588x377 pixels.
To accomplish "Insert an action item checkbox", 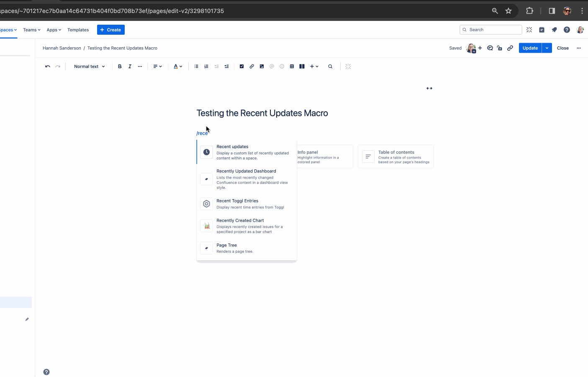I will click(241, 67).
